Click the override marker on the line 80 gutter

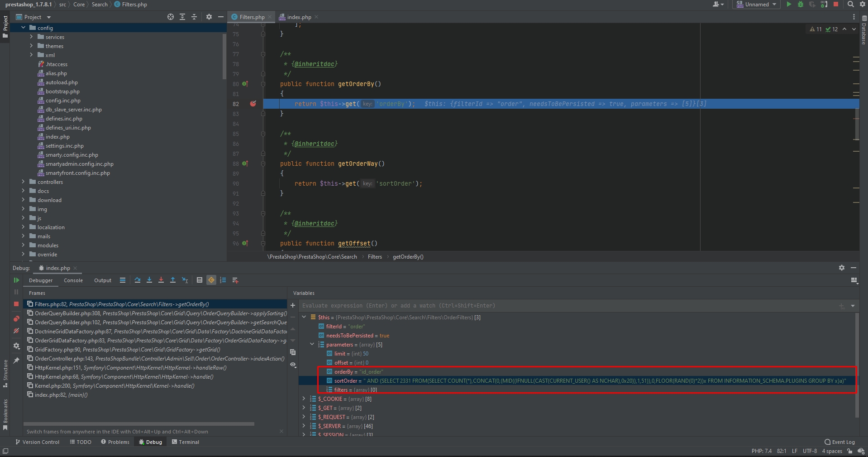245,84
